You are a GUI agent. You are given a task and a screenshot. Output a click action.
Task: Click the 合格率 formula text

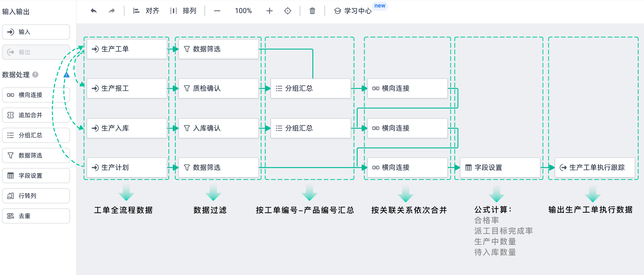point(486,220)
